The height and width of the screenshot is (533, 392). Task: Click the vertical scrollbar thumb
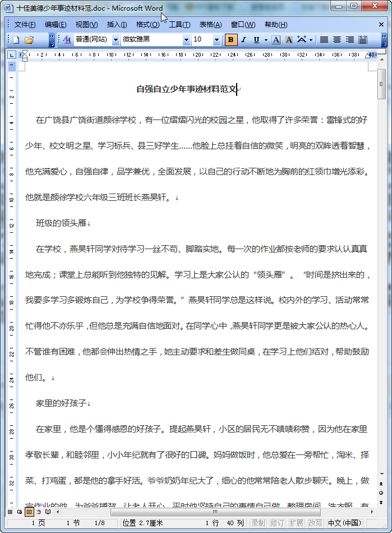coord(381,84)
